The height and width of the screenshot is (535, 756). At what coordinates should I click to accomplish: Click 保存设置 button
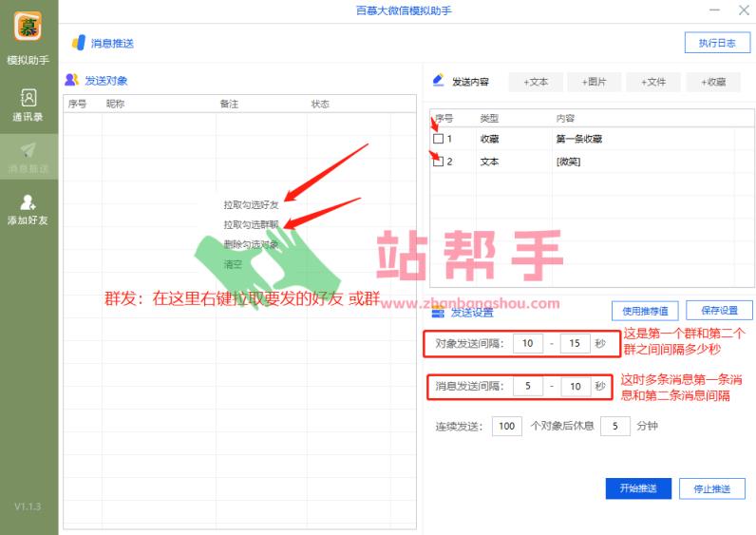(x=719, y=310)
